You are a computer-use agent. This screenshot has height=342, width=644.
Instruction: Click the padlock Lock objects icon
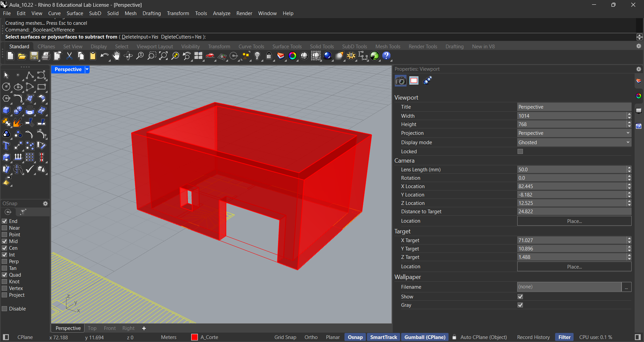tap(269, 56)
